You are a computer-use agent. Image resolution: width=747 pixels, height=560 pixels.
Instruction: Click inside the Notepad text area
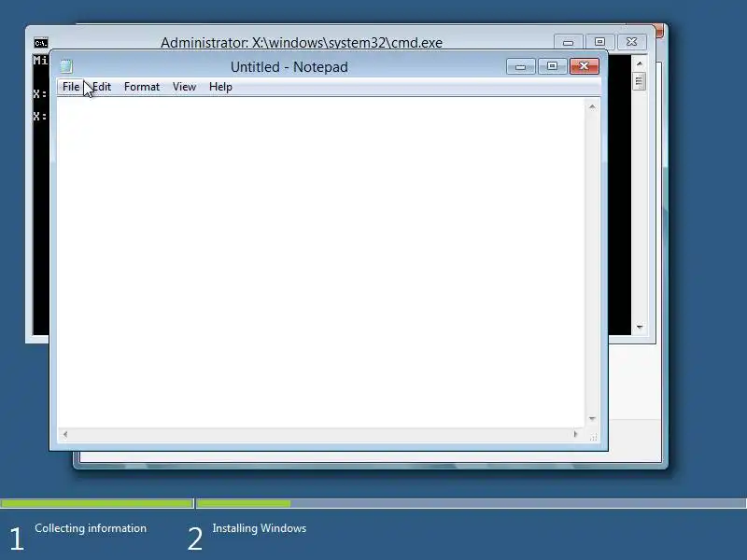point(321,262)
